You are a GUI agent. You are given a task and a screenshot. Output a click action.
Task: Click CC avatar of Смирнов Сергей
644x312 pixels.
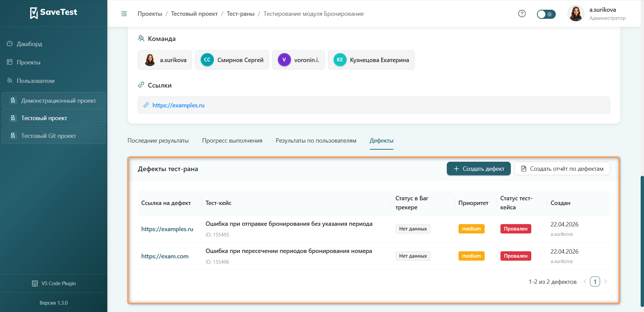[x=207, y=60]
